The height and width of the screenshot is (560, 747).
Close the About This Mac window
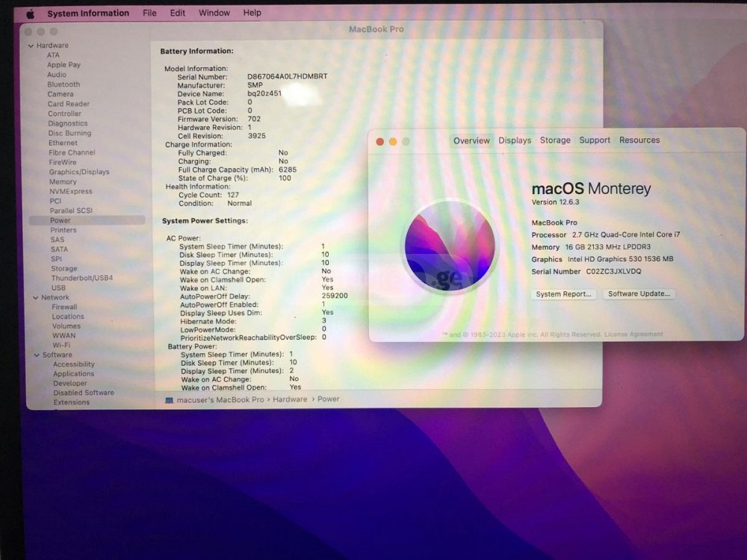click(x=380, y=141)
